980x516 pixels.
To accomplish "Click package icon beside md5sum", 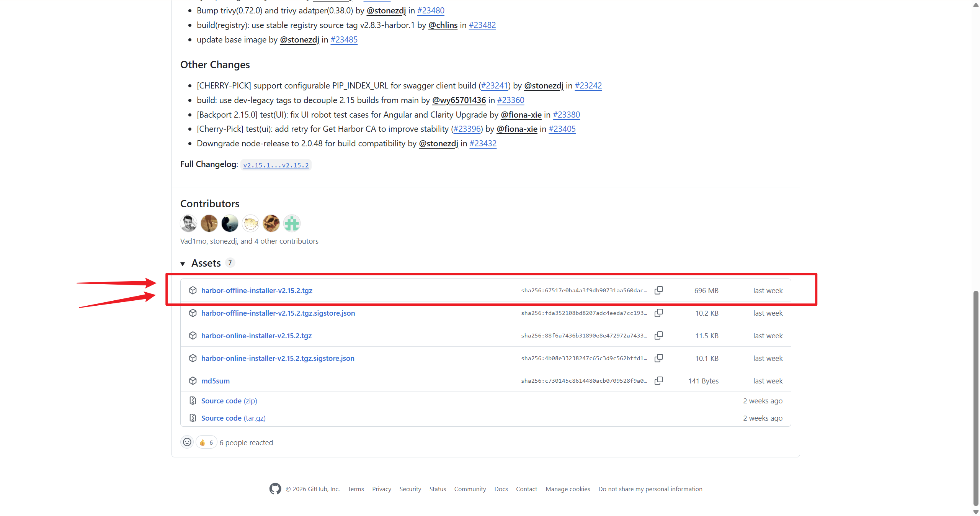I will (x=193, y=381).
